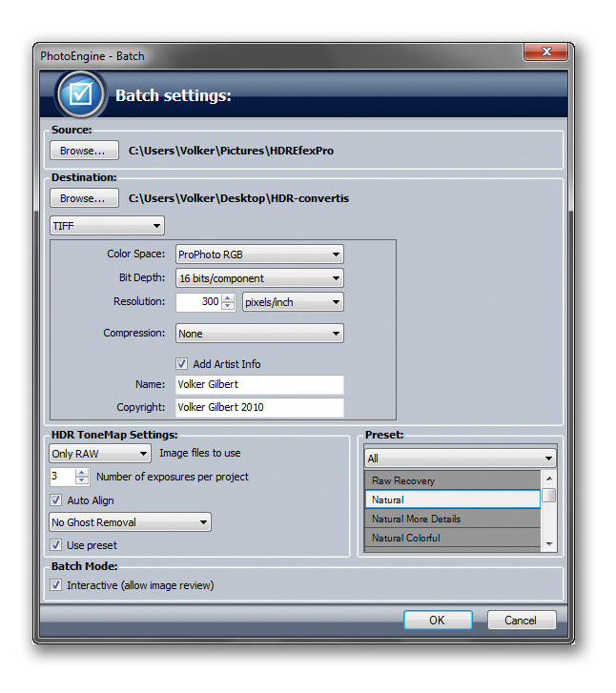Viewport: 616px width, 693px height.
Task: Toggle the Auto Align checkbox
Action: [55, 500]
